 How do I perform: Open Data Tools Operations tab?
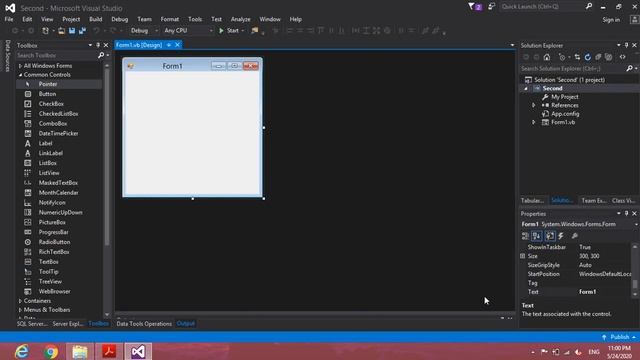point(144,324)
